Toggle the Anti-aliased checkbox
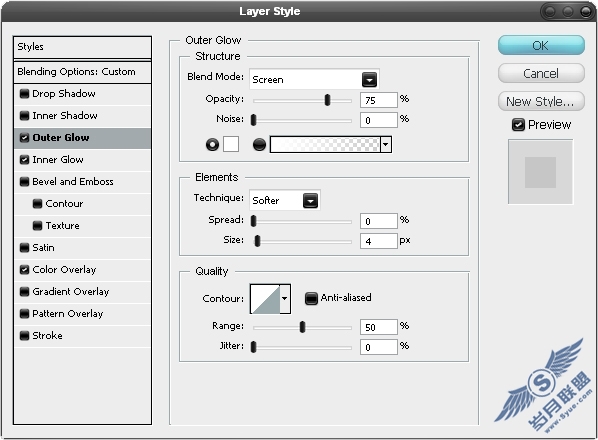The width and height of the screenshot is (598, 440). (x=311, y=298)
